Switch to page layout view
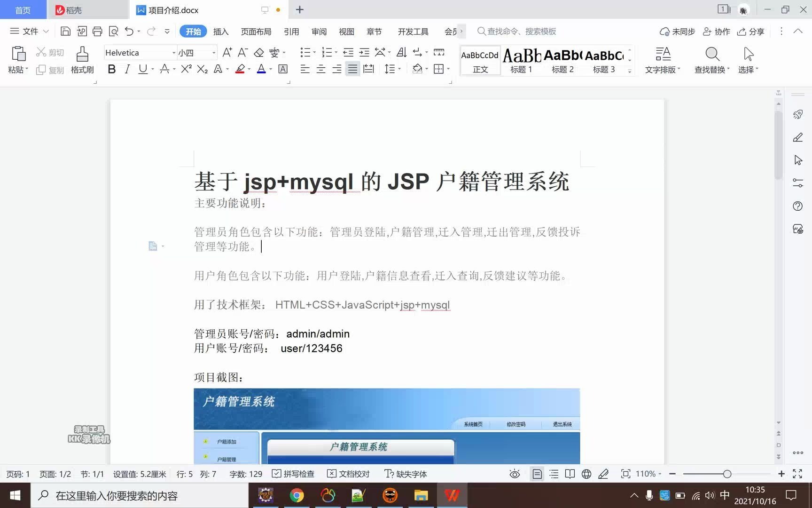 click(537, 474)
